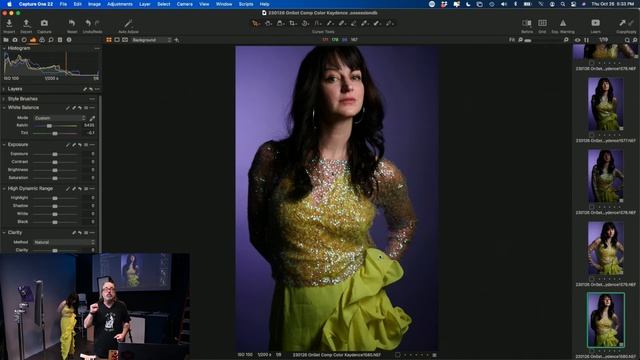The image size is (640, 360).
Task: Select the orange Select pointer cursor tool
Action: tap(256, 23)
